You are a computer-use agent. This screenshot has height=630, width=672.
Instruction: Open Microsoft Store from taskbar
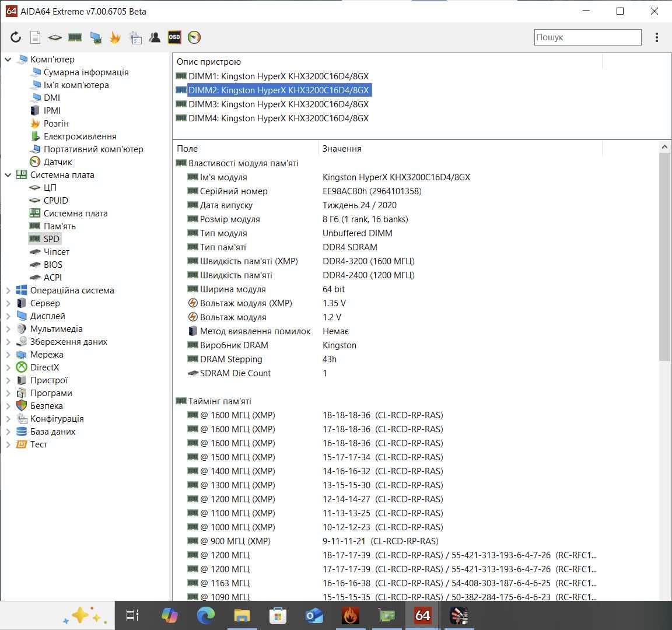coord(278,615)
